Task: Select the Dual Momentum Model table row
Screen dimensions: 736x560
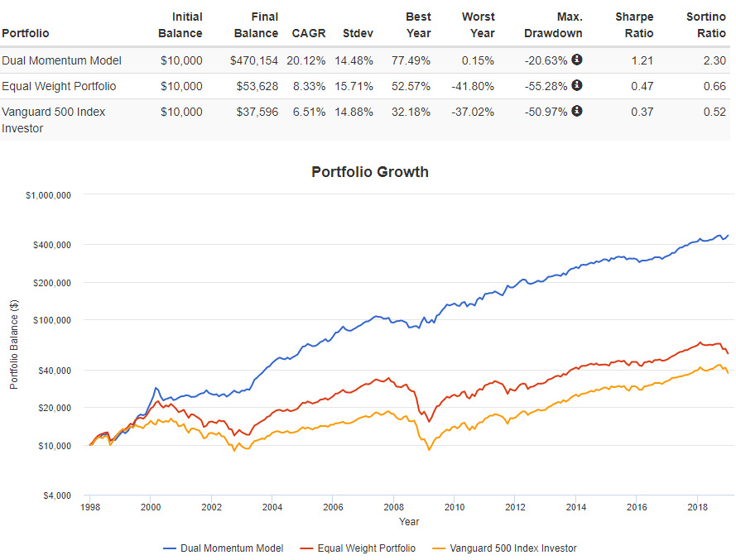Action: (61, 60)
